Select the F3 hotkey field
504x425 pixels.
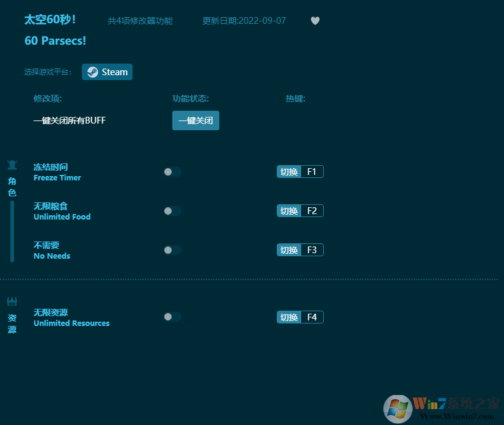[312, 250]
